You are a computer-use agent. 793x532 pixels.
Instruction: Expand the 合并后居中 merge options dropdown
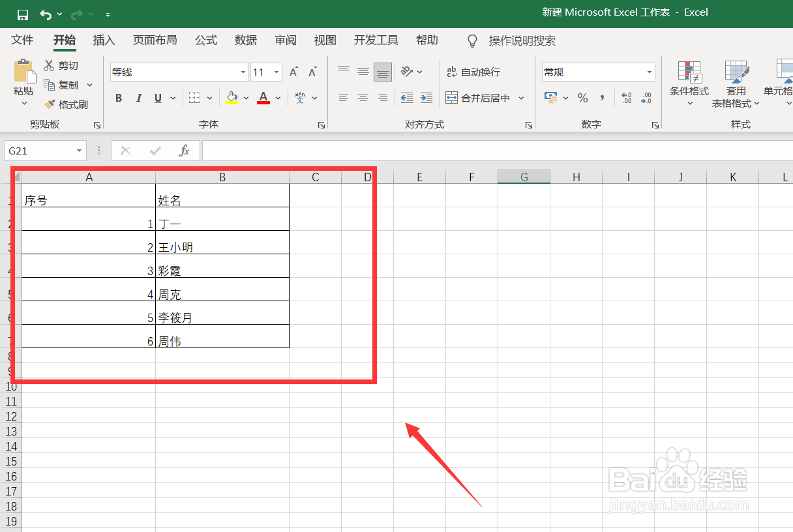pyautogui.click(x=520, y=97)
